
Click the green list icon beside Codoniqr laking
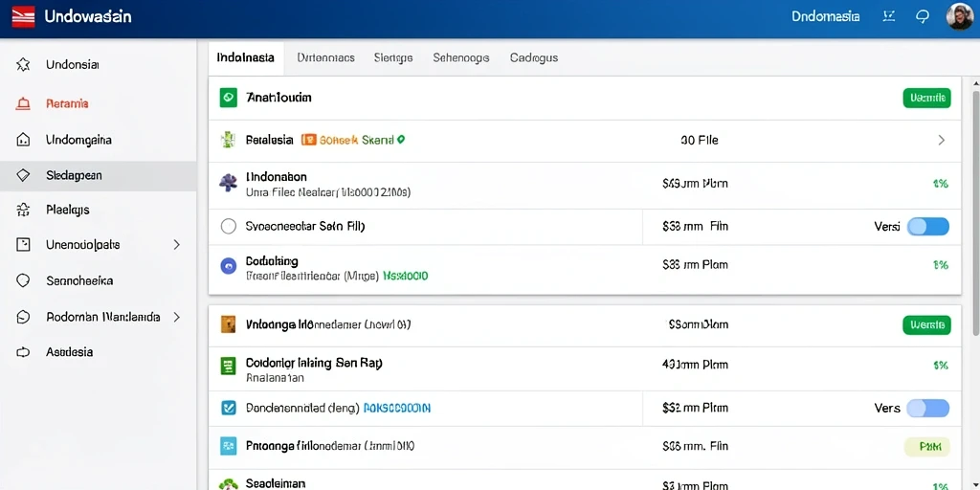[x=229, y=366]
